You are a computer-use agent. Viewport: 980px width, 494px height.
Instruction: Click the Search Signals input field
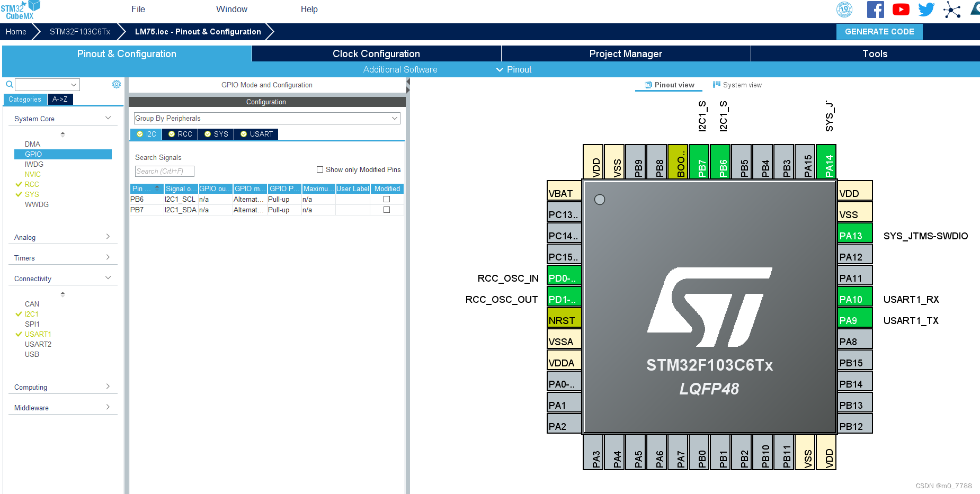[164, 171]
